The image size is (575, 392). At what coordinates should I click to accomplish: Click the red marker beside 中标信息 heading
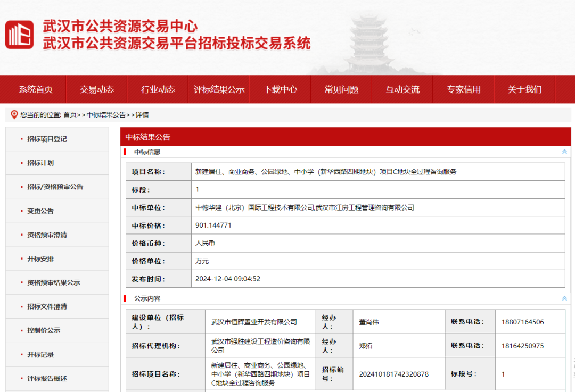[x=127, y=152]
